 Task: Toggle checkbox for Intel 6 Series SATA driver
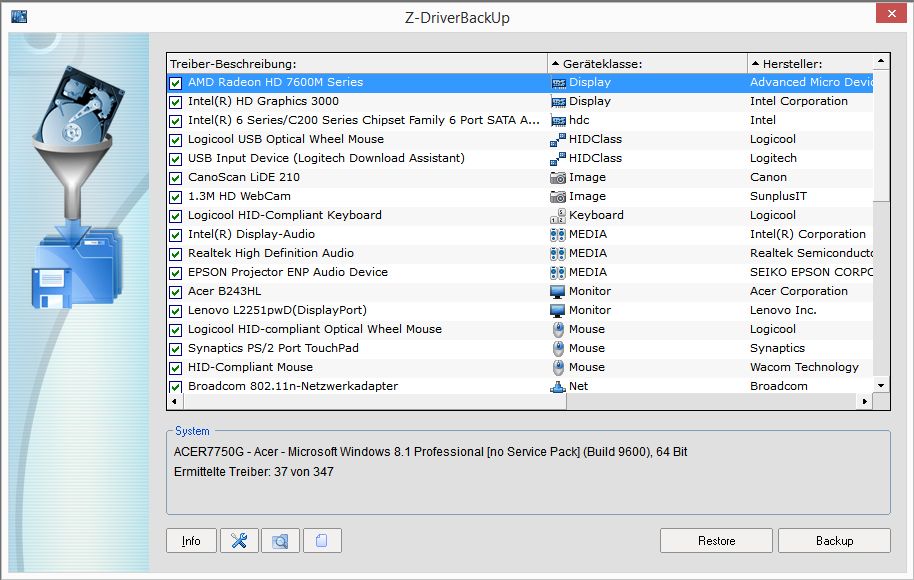[175, 121]
